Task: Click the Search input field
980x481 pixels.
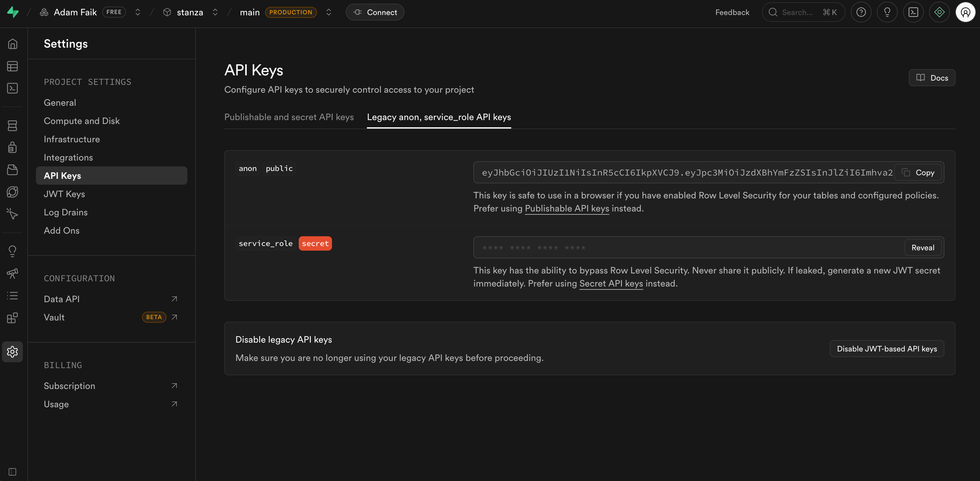Action: point(803,12)
